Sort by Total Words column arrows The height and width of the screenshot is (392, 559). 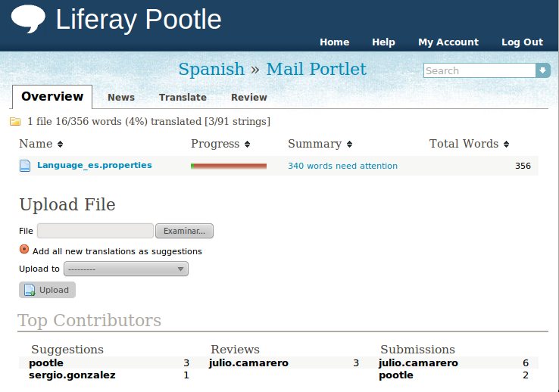click(x=506, y=145)
